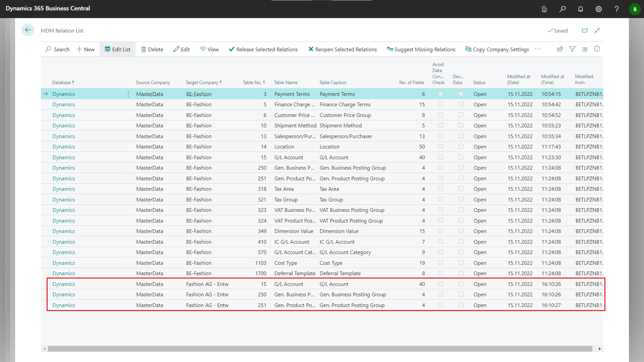This screenshot has width=644, height=362.
Task: Open the Table Caption column header menu
Action: [x=332, y=82]
